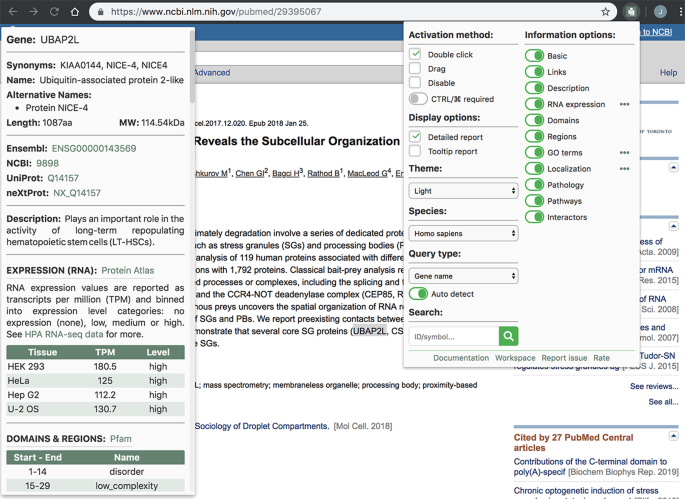
Task: Check the Drag activation option
Action: 415,68
